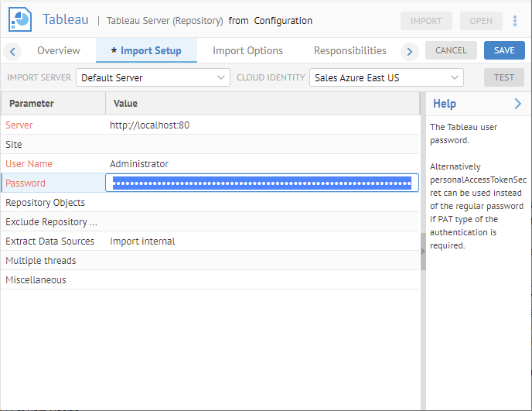Select the Extract Data Sources row

coord(50,241)
